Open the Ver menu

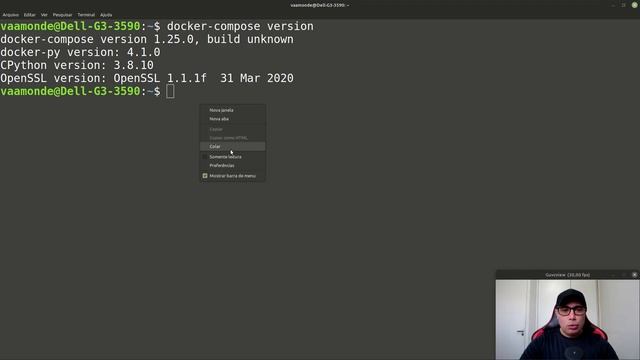[44, 15]
